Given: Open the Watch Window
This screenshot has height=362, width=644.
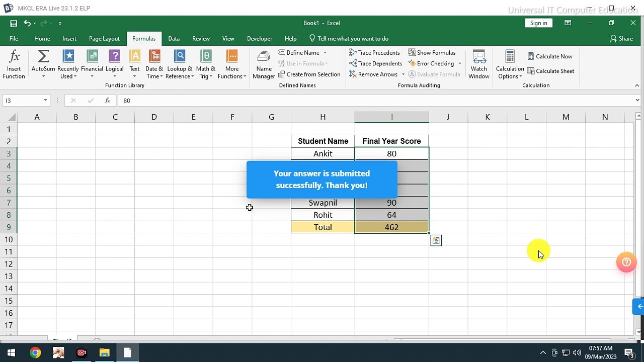Looking at the screenshot, I should (x=478, y=64).
